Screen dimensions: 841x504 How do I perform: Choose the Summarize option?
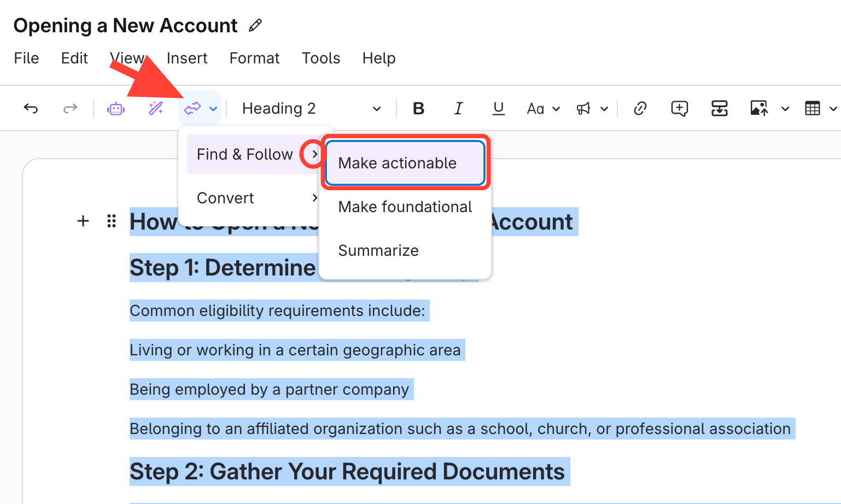(378, 250)
